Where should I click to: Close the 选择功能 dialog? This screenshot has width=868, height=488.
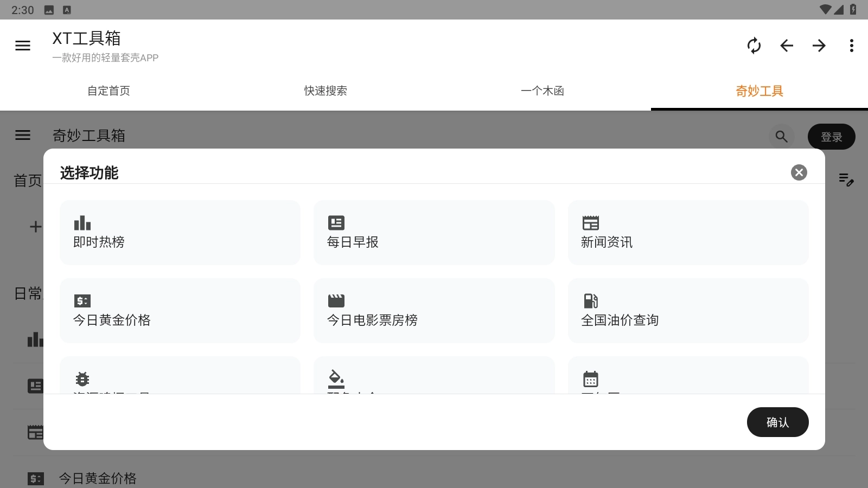click(799, 172)
